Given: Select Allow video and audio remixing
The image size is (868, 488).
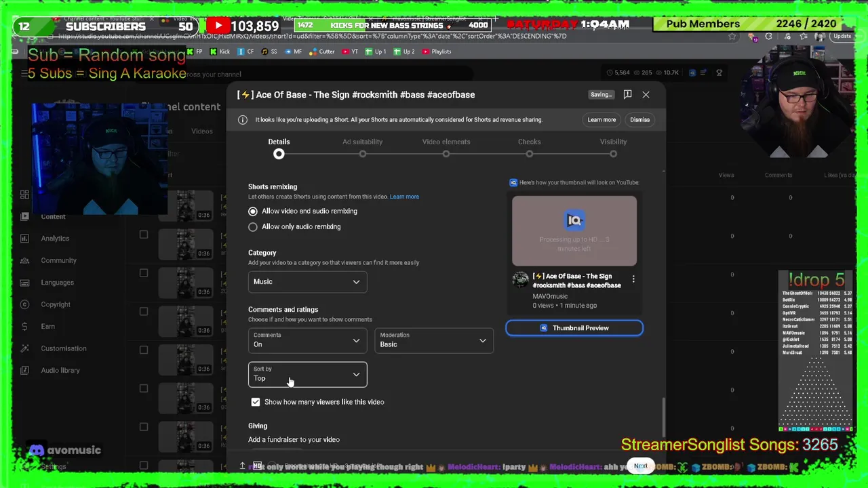Looking at the screenshot, I should click(x=253, y=211).
